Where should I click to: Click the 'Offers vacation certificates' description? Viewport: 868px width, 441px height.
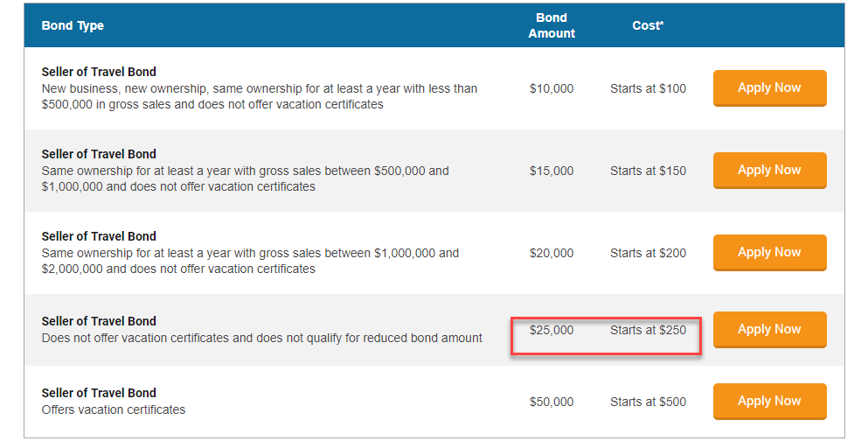click(114, 409)
